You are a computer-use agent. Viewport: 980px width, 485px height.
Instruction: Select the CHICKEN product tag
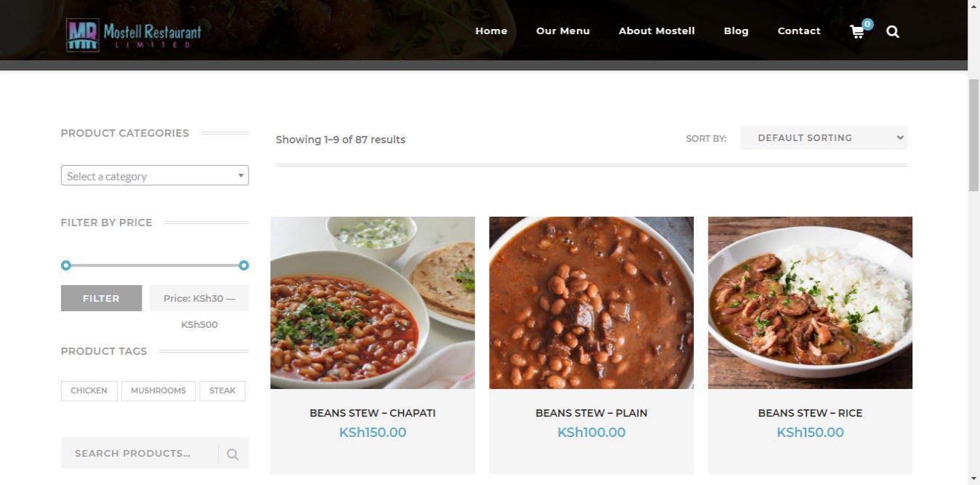pyautogui.click(x=89, y=390)
